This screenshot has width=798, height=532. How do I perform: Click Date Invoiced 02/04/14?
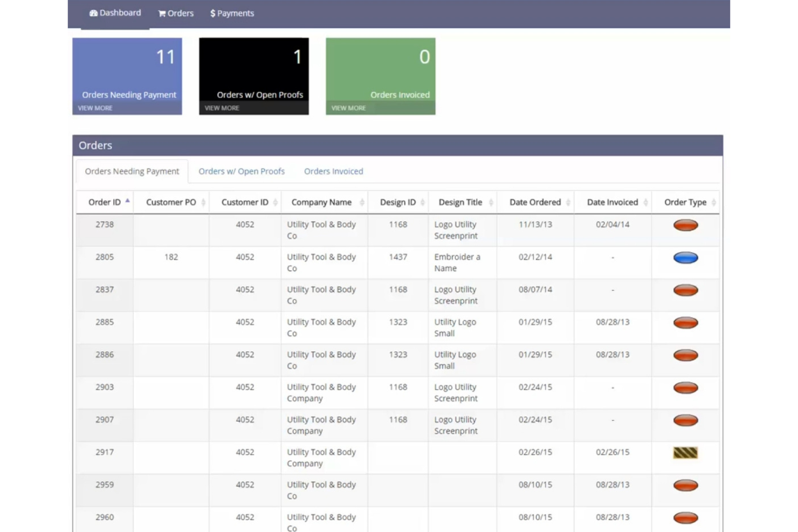coord(613,225)
